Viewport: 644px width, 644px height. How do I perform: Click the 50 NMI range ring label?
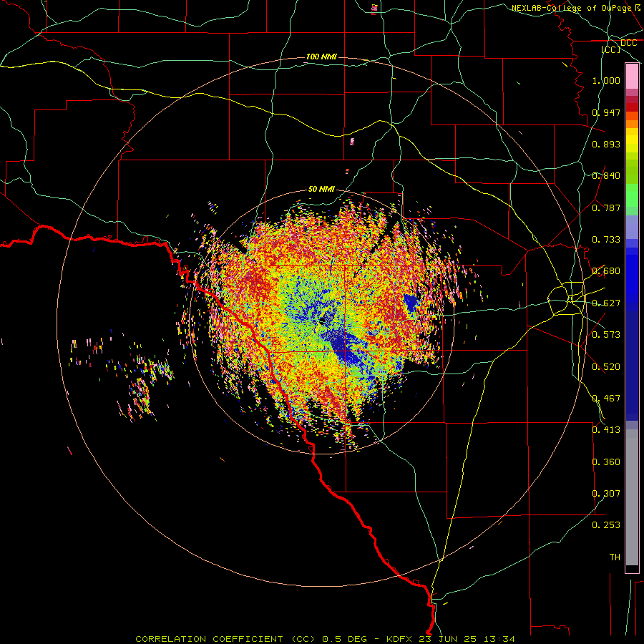(321, 189)
